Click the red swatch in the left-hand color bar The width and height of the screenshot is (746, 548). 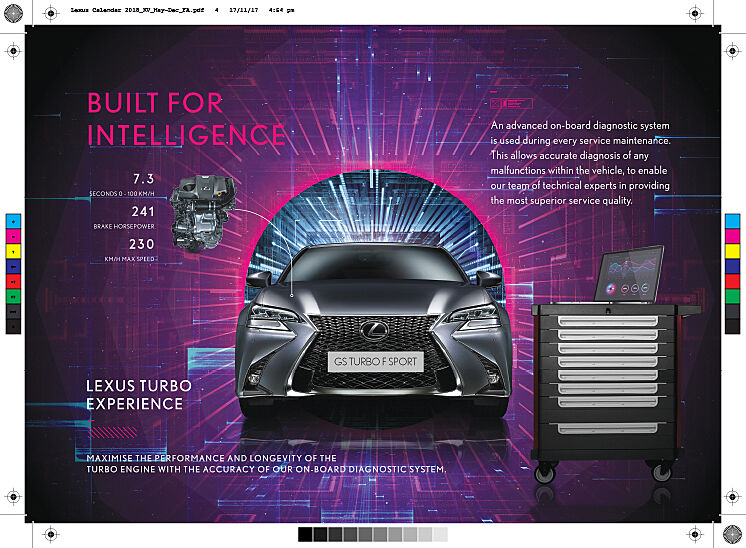(13, 282)
